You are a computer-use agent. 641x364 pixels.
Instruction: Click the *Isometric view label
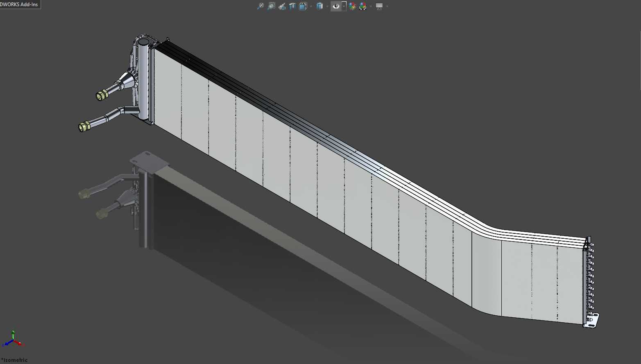[14, 360]
